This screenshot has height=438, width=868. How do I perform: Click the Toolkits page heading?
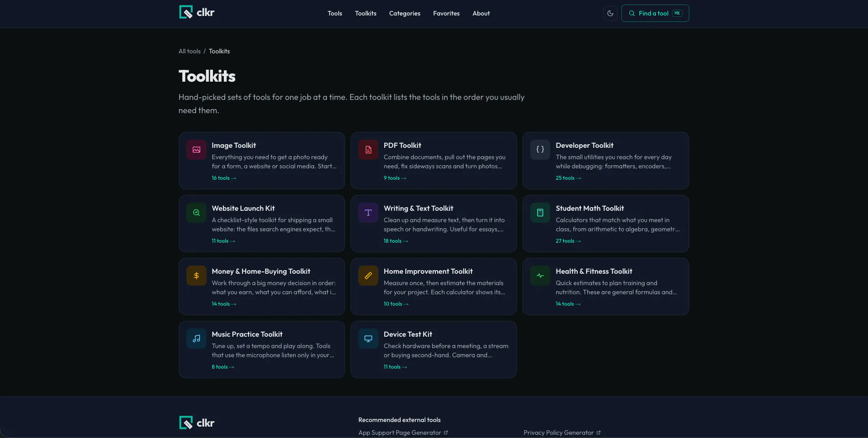(207, 76)
